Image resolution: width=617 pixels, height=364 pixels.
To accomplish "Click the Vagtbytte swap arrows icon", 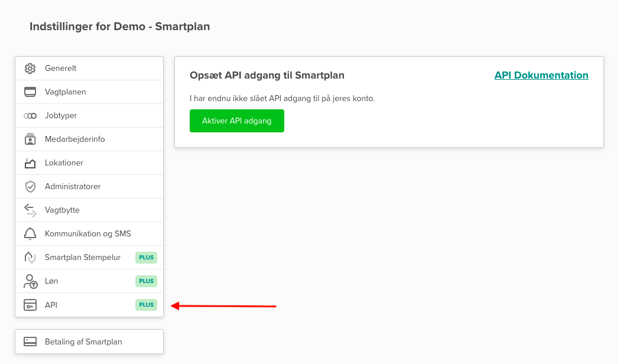I will (x=30, y=210).
